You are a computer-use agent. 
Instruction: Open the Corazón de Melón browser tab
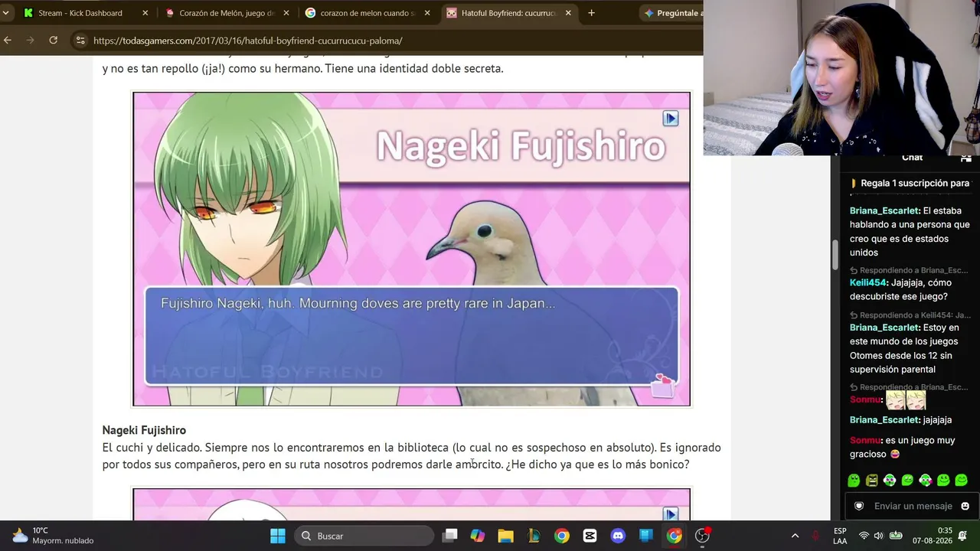(226, 13)
